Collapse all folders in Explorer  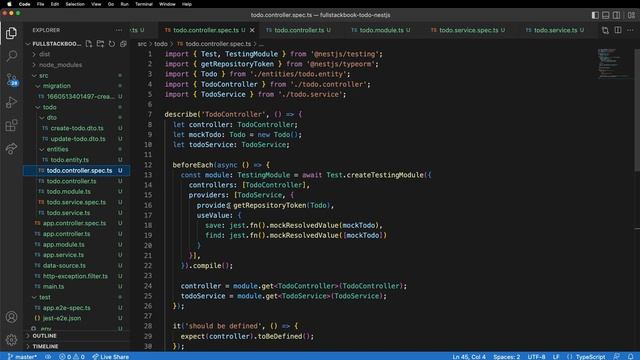(x=123, y=44)
